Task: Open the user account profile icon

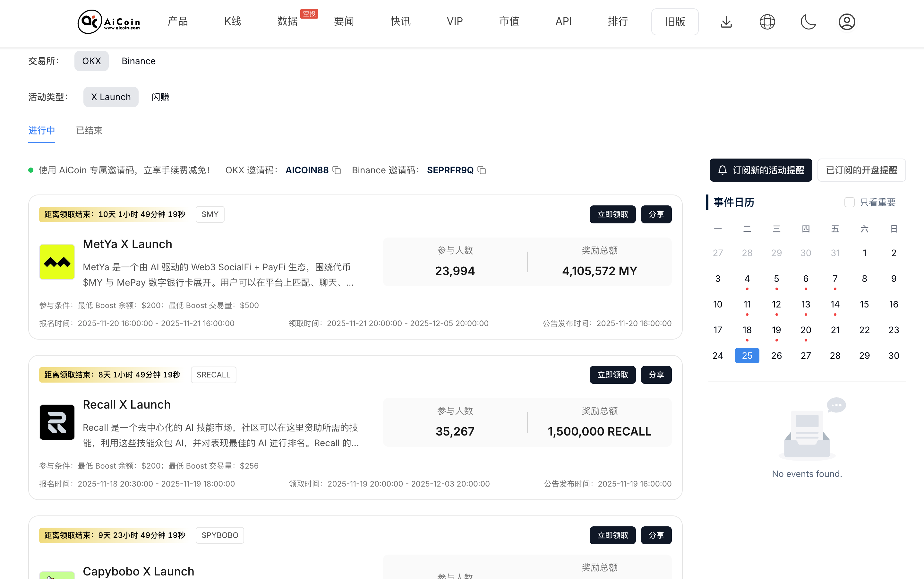Action: click(x=847, y=22)
